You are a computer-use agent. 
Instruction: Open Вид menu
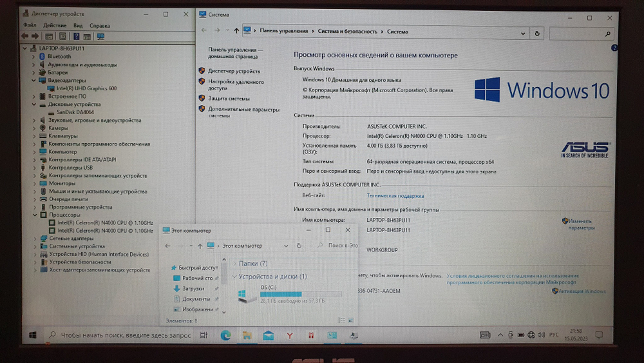78,26
